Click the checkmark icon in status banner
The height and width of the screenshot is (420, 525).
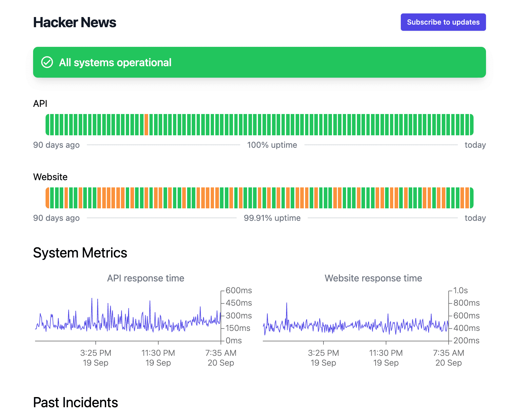click(x=47, y=62)
